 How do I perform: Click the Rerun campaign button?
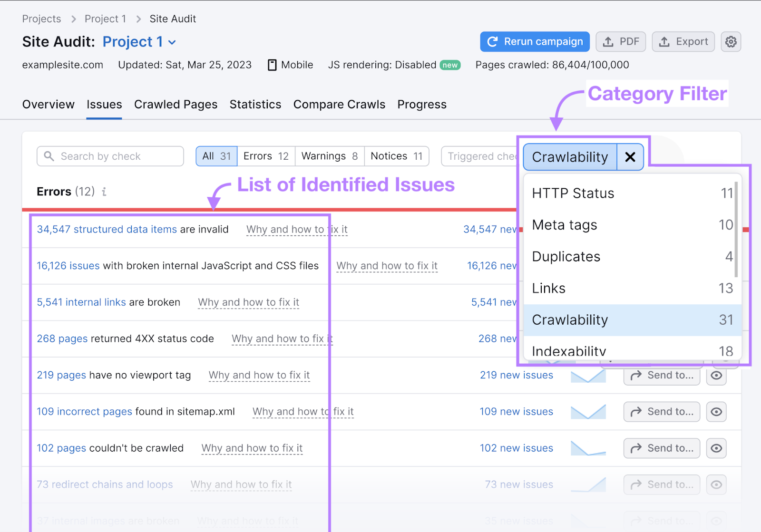click(534, 42)
